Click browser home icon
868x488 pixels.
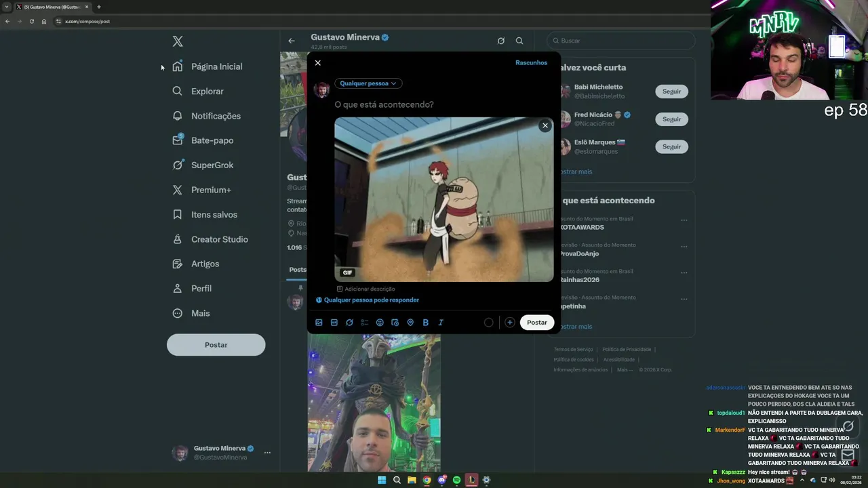coord(44,21)
